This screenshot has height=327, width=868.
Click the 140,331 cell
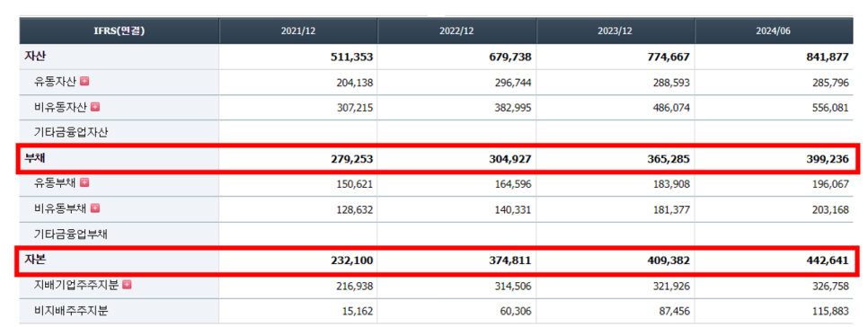point(513,209)
